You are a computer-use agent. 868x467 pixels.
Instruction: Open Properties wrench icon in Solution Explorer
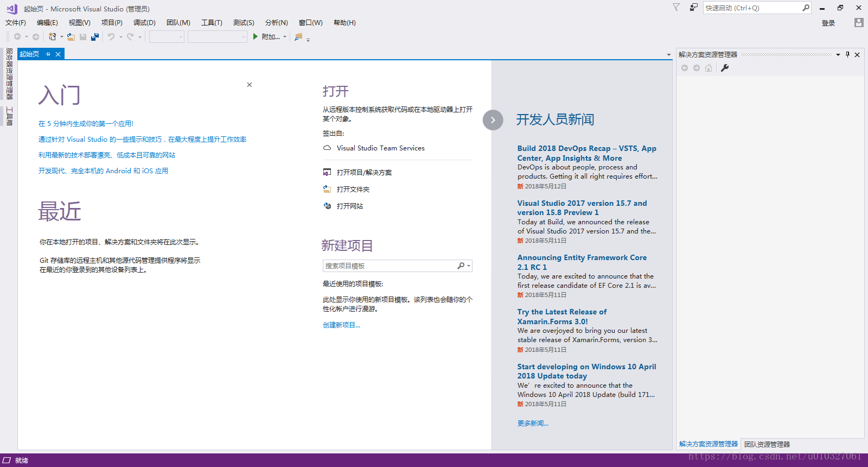pyautogui.click(x=725, y=68)
